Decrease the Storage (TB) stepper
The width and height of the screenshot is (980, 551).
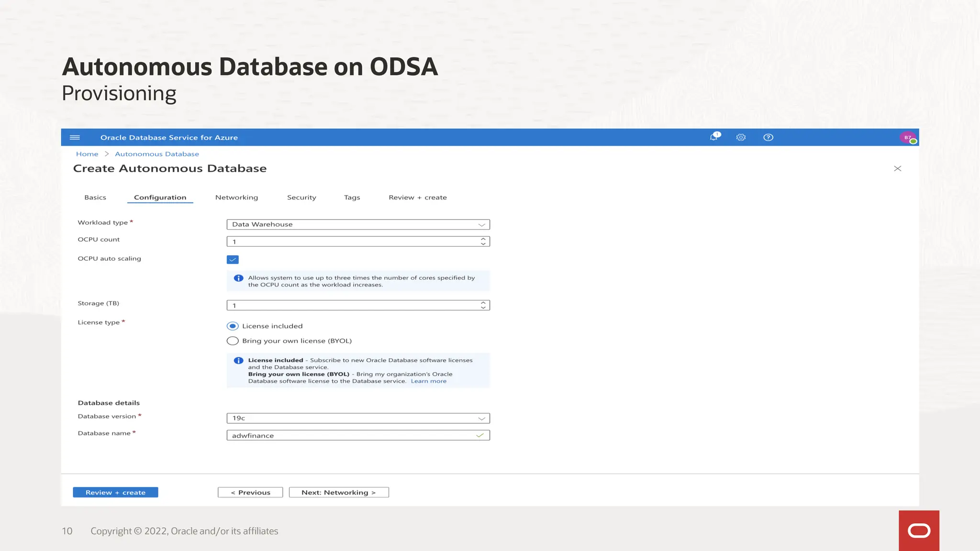coord(483,308)
